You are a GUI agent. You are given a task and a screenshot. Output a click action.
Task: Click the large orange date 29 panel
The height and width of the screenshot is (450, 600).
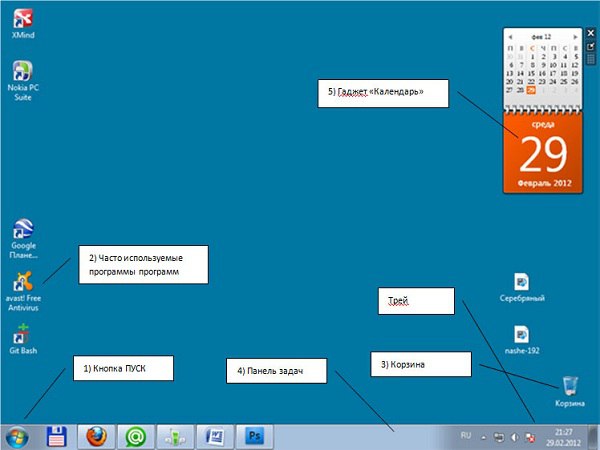coord(543,152)
